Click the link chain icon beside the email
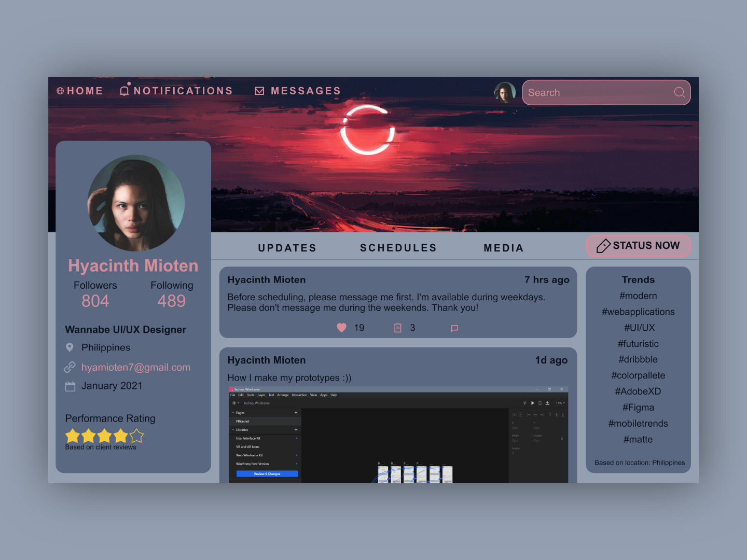This screenshot has height=560, width=747. (70, 367)
